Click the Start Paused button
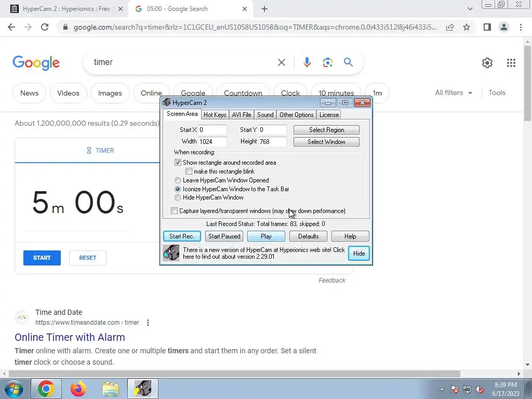Image resolution: width=532 pixels, height=399 pixels. 224,236
